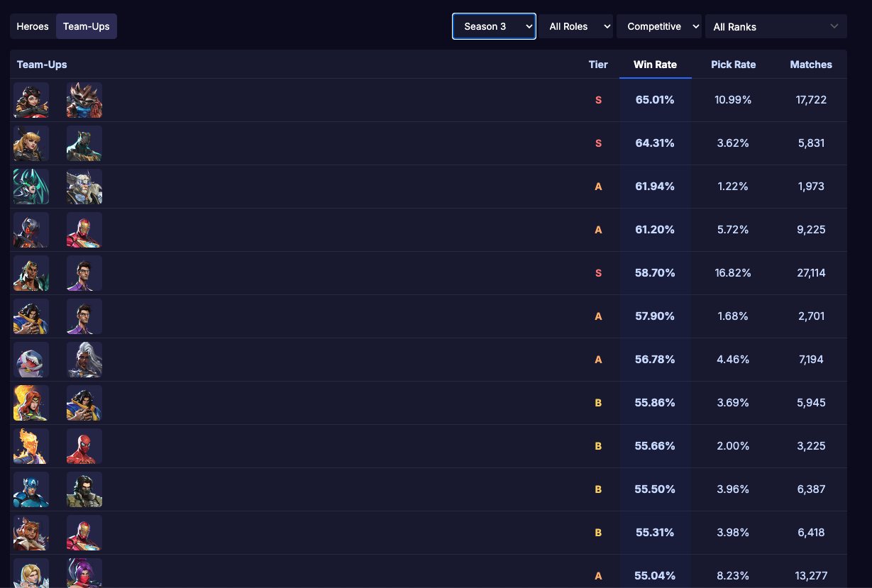Select the Namor hero portrait

click(31, 273)
